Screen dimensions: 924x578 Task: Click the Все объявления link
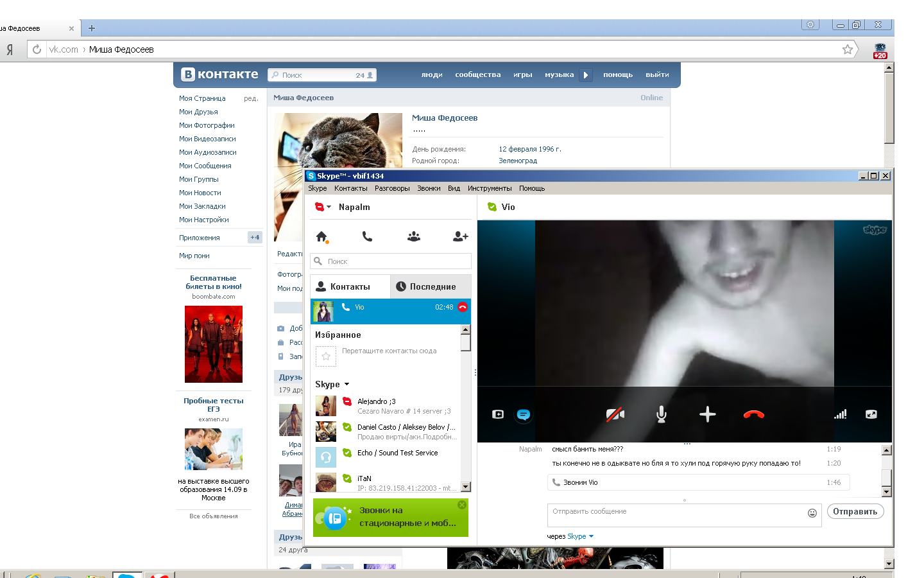pos(214,516)
